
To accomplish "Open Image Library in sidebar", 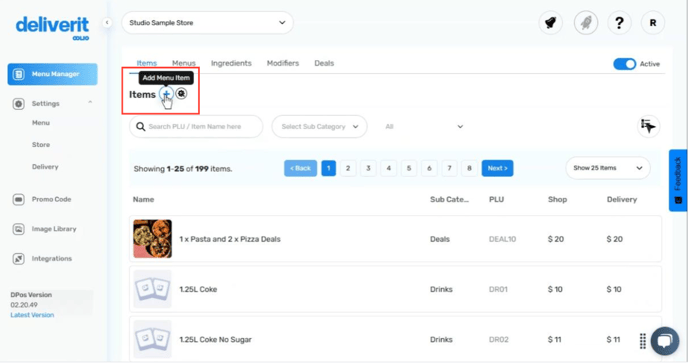I will [54, 229].
